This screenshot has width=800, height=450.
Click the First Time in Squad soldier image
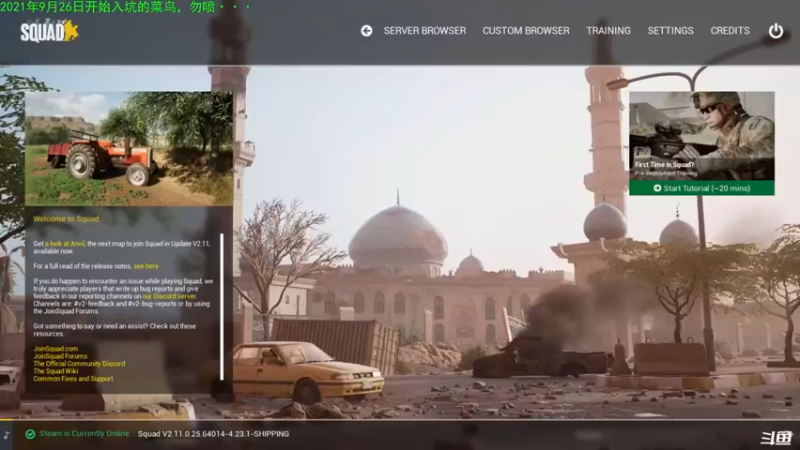702,136
